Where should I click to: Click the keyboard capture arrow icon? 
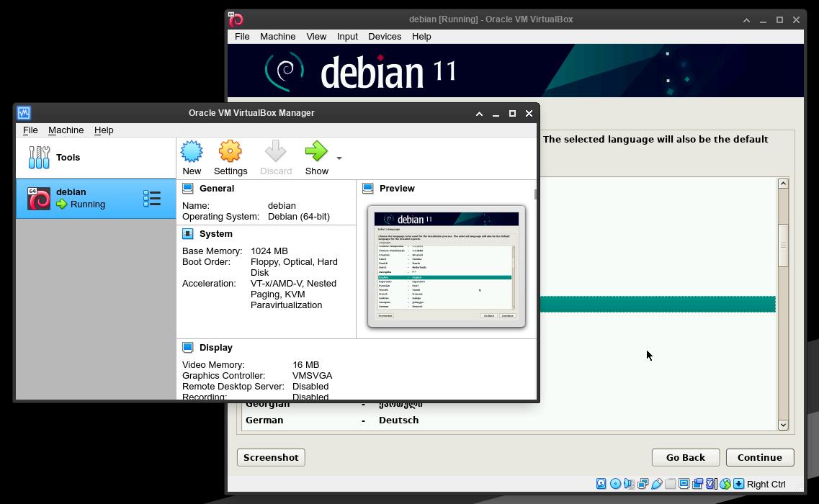(x=738, y=484)
